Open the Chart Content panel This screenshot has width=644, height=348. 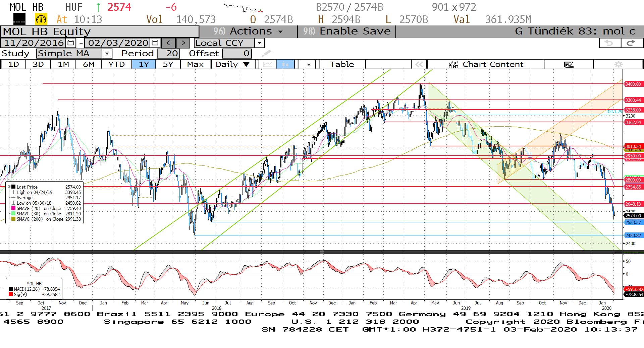(x=486, y=64)
